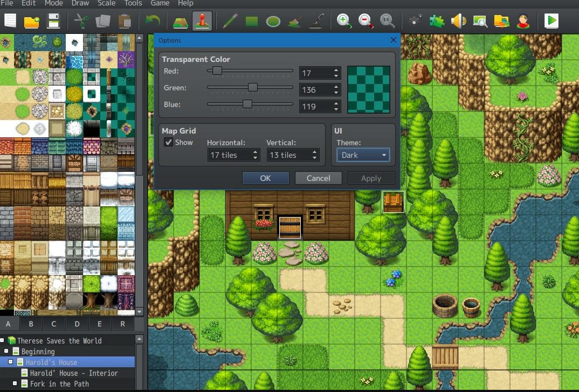The width and height of the screenshot is (579, 392).
Task: Increase the Red value with up arrow
Action: (336, 70)
